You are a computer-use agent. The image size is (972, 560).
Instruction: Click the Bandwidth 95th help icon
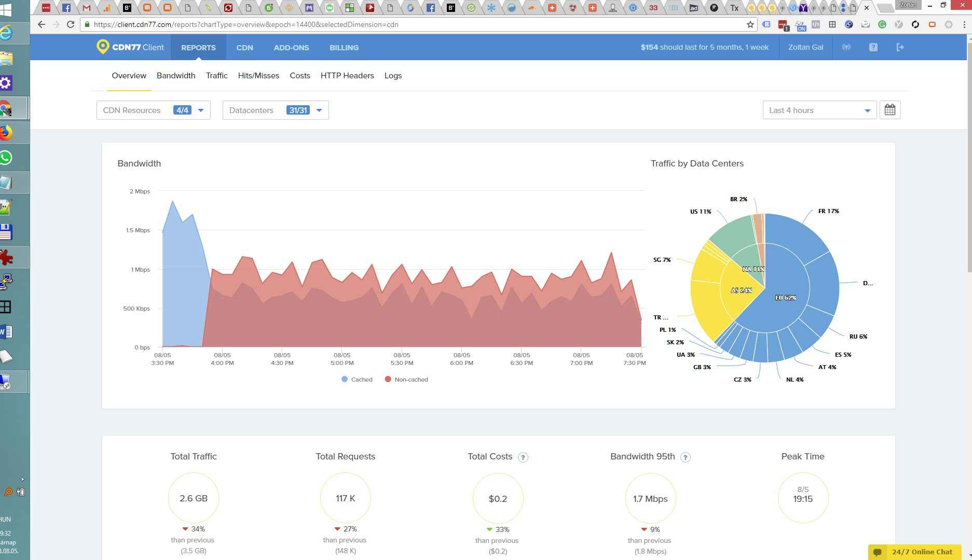tap(686, 457)
